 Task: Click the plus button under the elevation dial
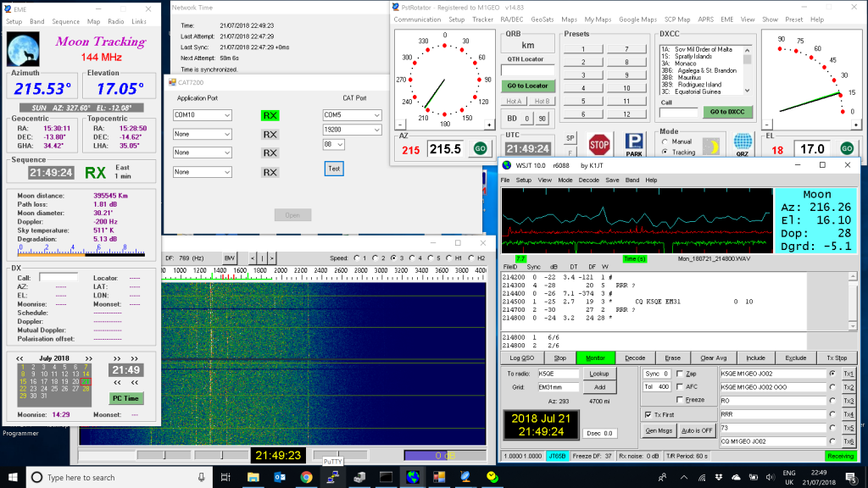[x=856, y=125]
